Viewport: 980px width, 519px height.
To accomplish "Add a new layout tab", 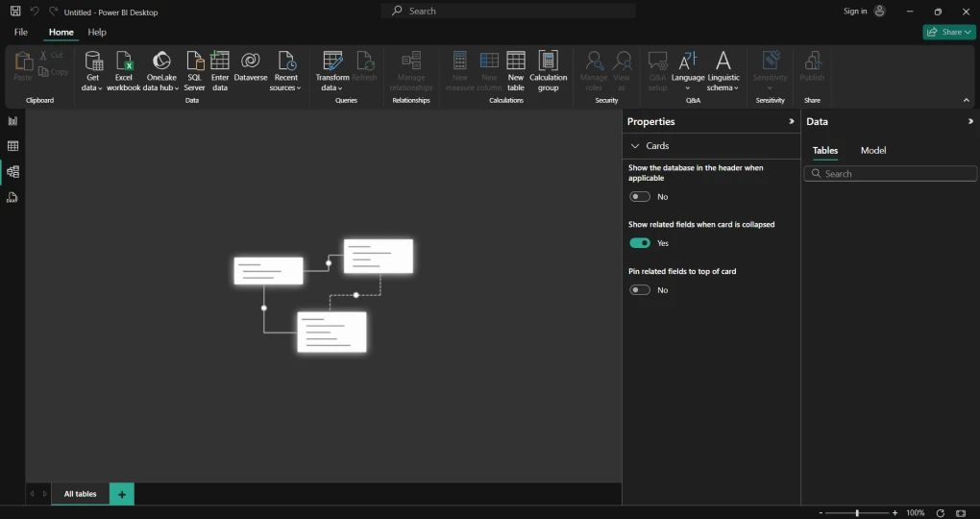I will point(122,494).
